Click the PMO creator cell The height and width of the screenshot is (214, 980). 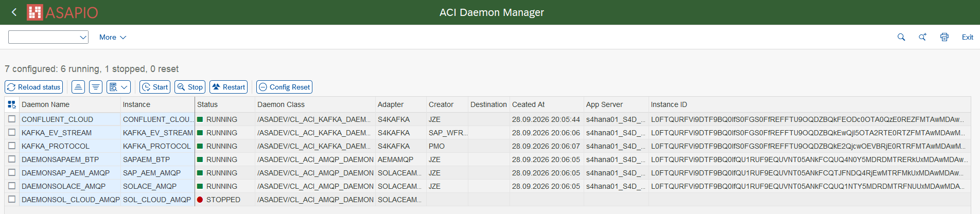tap(447, 146)
